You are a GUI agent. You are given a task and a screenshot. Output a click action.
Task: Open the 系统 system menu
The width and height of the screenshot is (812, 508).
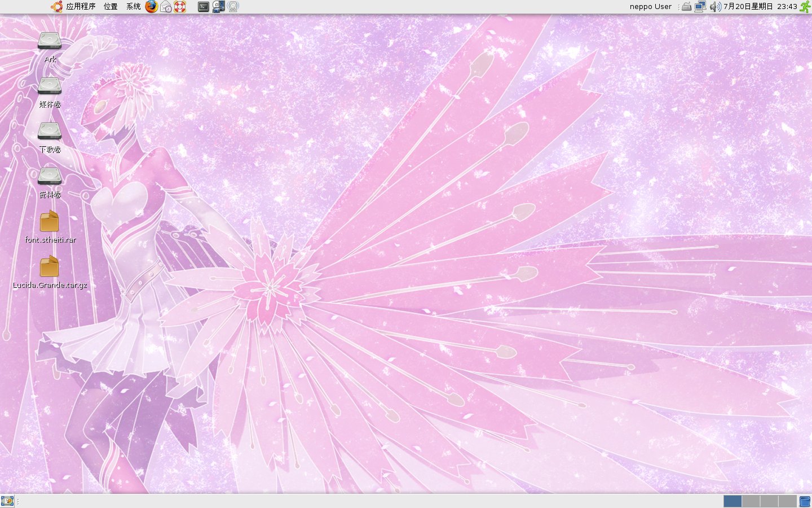134,7
